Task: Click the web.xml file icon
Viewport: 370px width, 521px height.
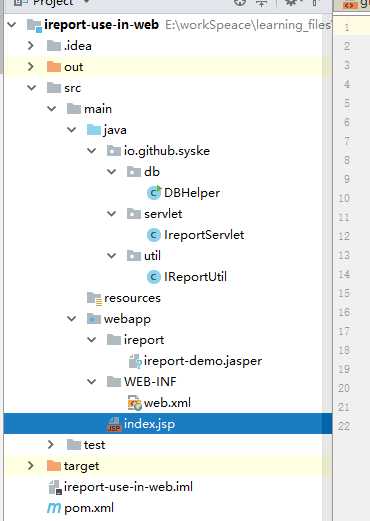Action: [135, 403]
